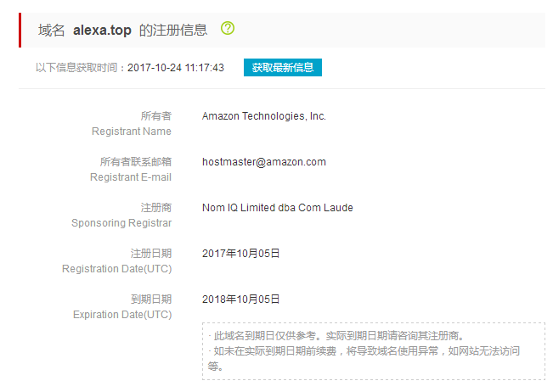Click the 到期日期 label
553x392 pixels.
click(151, 299)
